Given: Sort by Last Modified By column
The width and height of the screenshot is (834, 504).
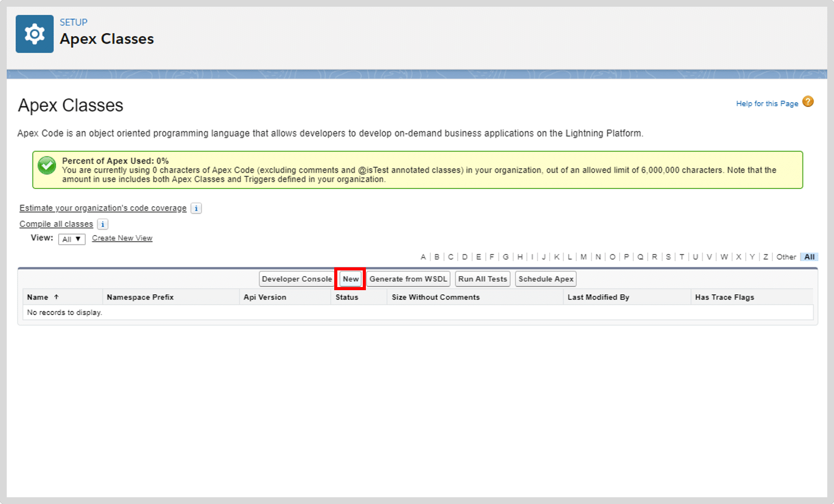Looking at the screenshot, I should pyautogui.click(x=598, y=297).
